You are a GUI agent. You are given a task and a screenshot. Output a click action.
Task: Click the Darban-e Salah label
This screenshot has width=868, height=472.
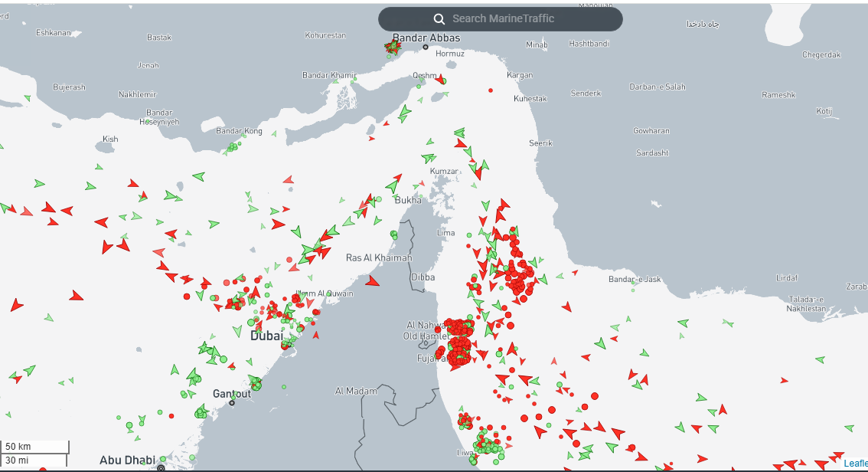[658, 87]
